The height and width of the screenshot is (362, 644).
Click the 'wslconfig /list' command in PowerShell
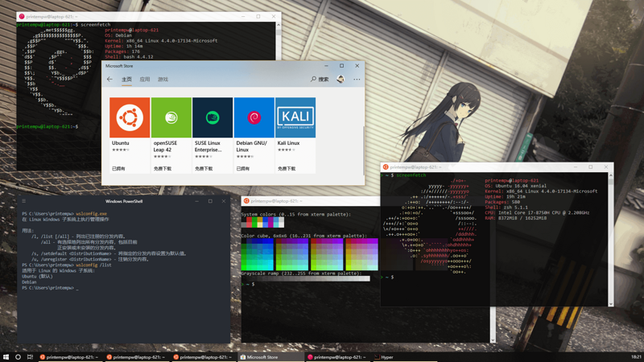tap(93, 265)
